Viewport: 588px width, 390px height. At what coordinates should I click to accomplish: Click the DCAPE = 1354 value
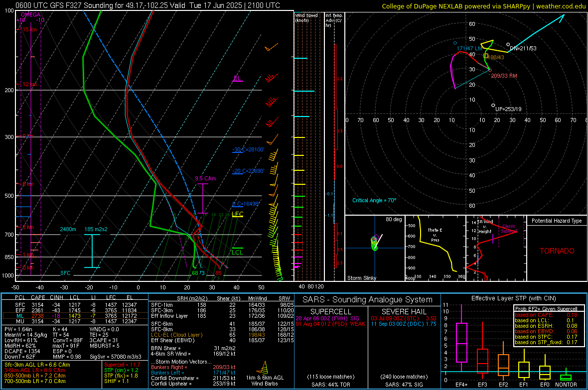22,351
